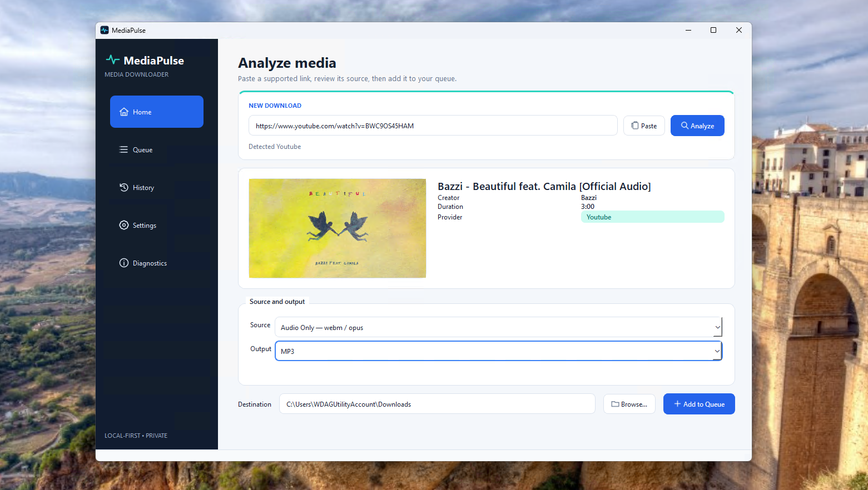Click the LOCAL-FIRST • PRIVATE footer text
The height and width of the screenshot is (490, 868).
pos(136,436)
